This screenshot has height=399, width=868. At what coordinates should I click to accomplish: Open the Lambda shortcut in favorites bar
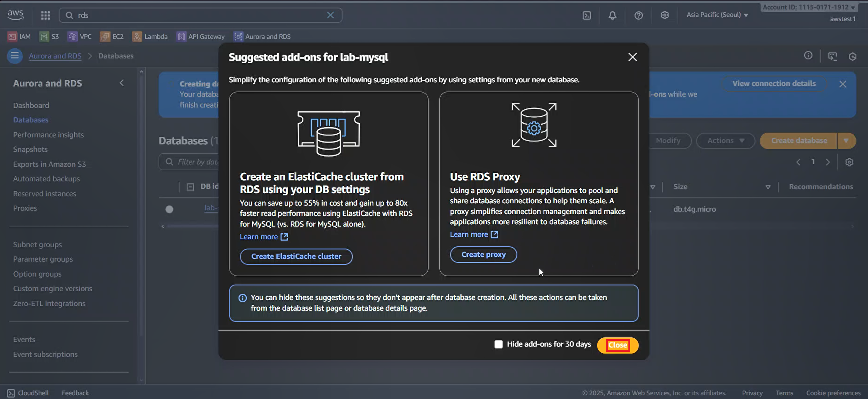click(x=150, y=36)
